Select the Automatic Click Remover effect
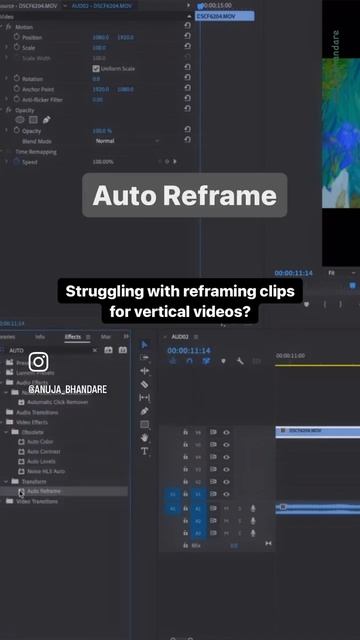 tap(58, 402)
